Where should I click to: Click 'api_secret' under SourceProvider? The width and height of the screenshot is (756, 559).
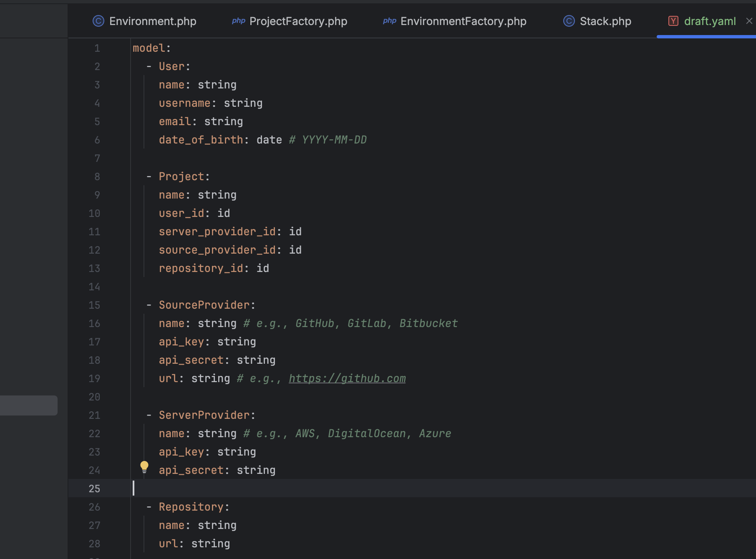pyautogui.click(x=191, y=360)
